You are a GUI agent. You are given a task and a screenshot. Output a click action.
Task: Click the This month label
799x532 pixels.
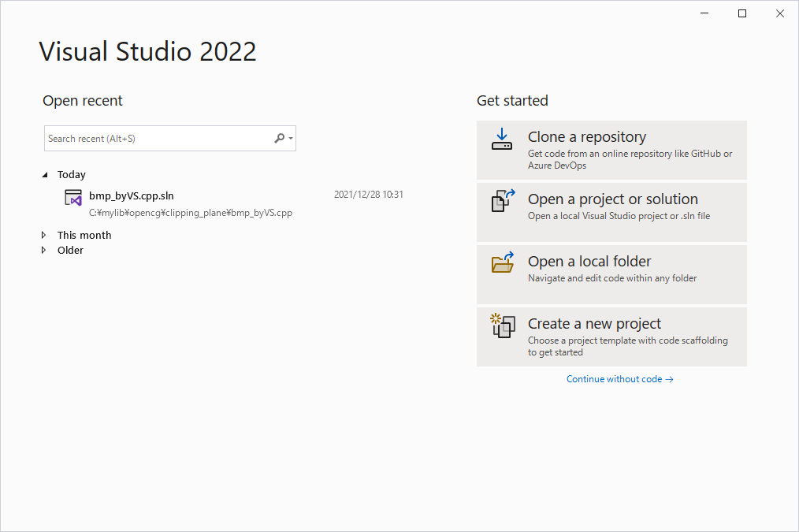(84, 235)
